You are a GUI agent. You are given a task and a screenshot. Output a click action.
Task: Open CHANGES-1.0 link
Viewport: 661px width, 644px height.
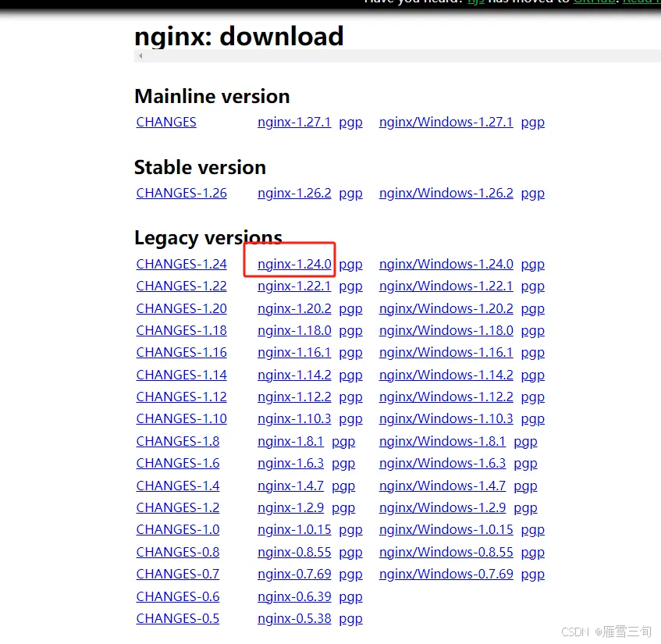[177, 530]
